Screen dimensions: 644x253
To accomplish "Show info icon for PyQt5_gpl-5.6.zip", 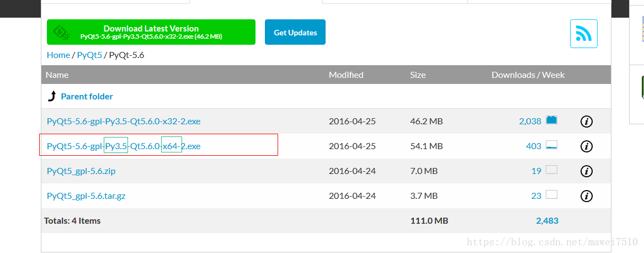I will [586, 171].
